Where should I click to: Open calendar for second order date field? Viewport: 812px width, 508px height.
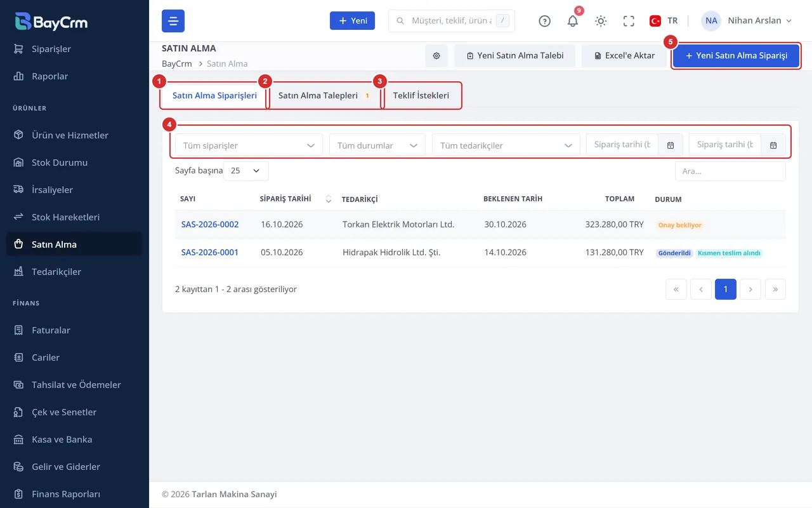(773, 145)
